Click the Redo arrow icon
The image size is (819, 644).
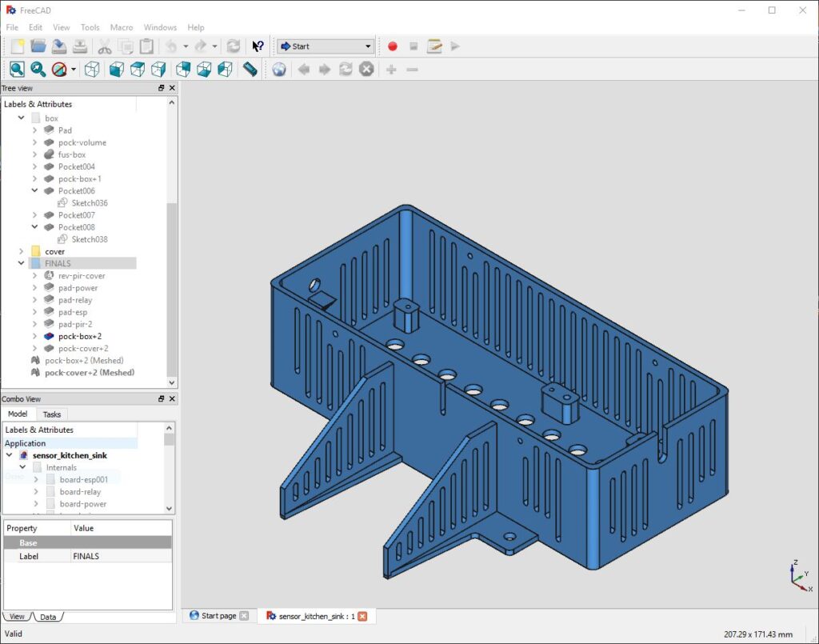coord(201,46)
